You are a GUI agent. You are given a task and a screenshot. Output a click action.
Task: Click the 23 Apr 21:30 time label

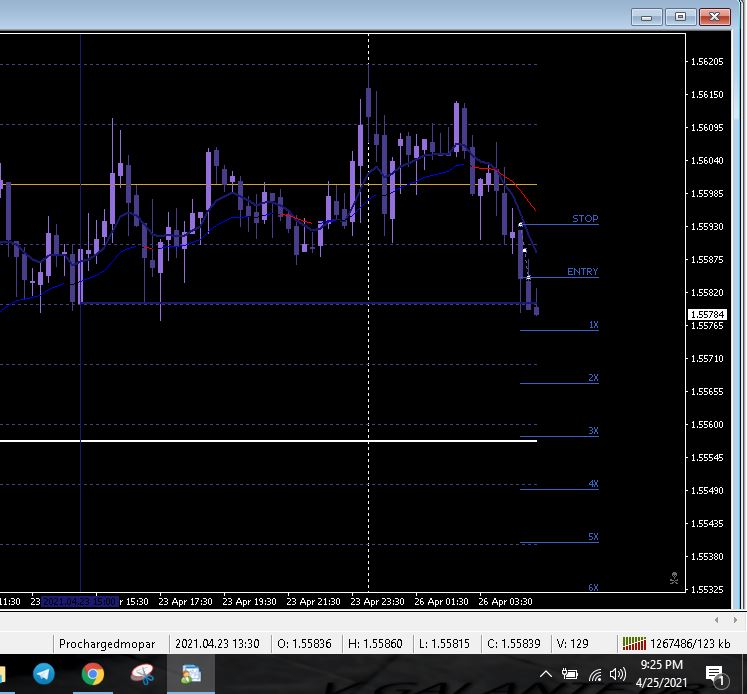(x=313, y=602)
